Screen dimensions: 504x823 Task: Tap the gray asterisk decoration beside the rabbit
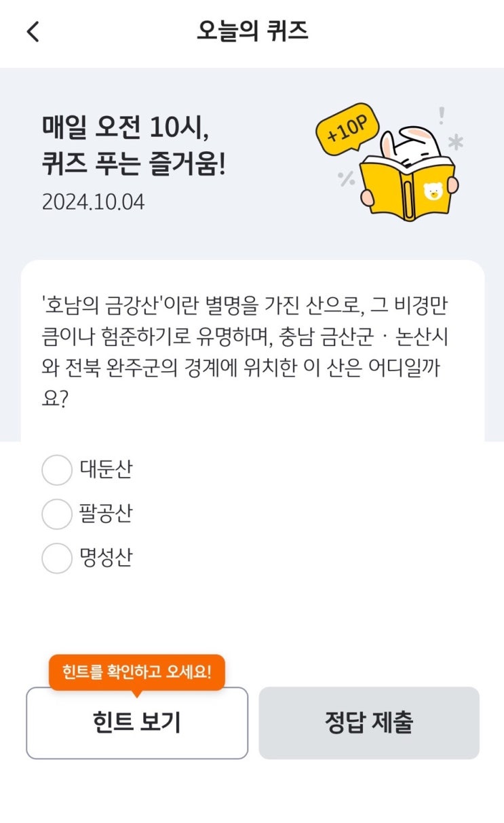coord(456,142)
